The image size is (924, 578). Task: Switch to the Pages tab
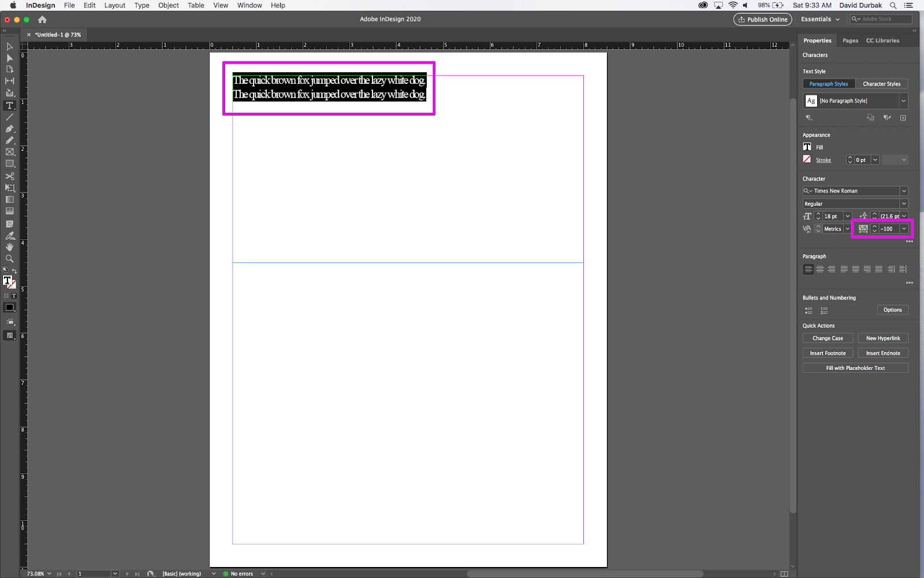point(850,40)
